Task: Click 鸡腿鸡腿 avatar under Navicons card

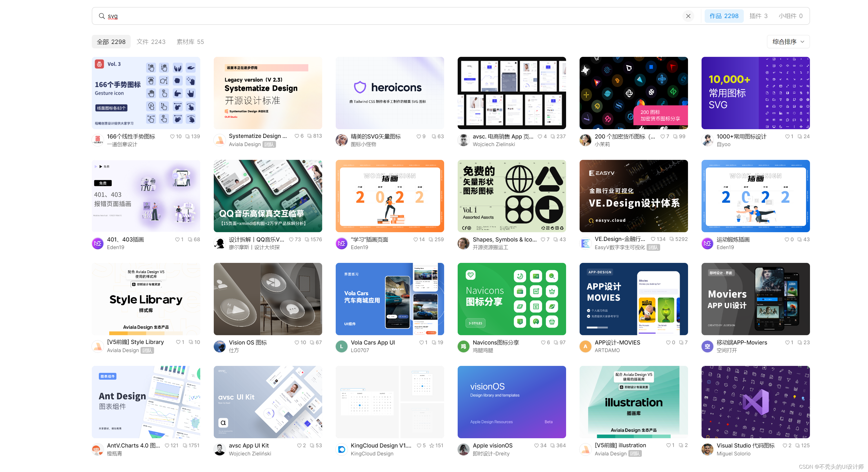Action: 463,346
